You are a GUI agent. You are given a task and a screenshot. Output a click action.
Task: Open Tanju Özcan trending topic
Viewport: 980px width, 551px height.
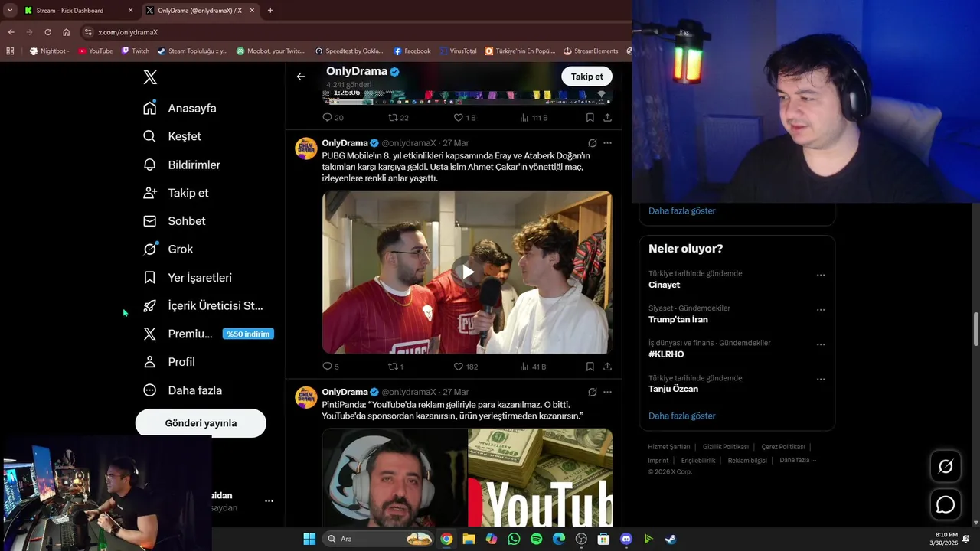point(673,389)
